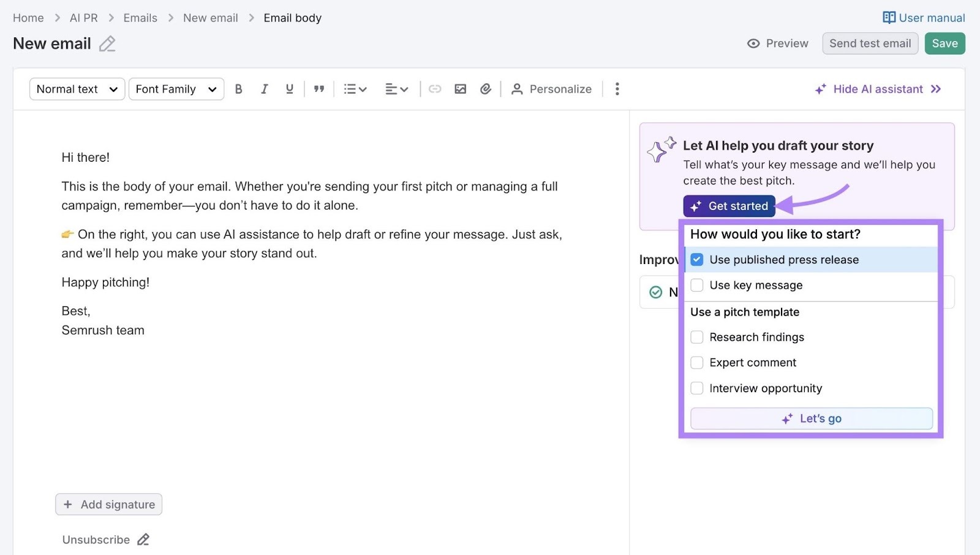Open the Normal text style dropdown

click(x=76, y=89)
